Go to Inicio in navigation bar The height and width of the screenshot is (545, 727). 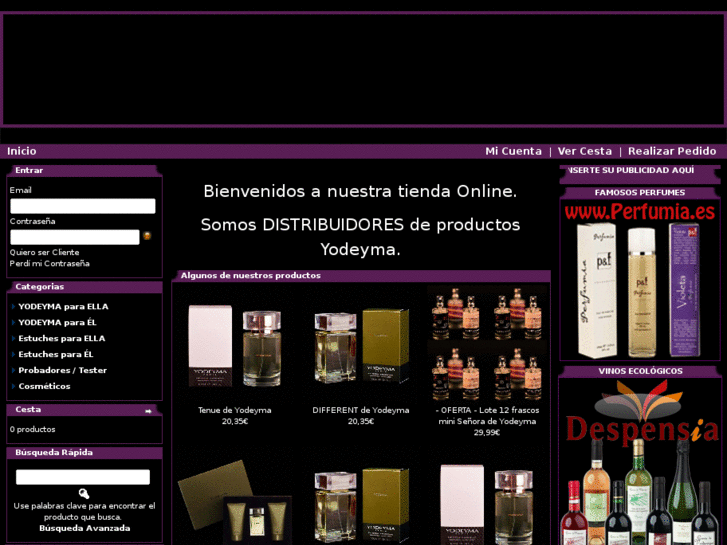coord(21,151)
